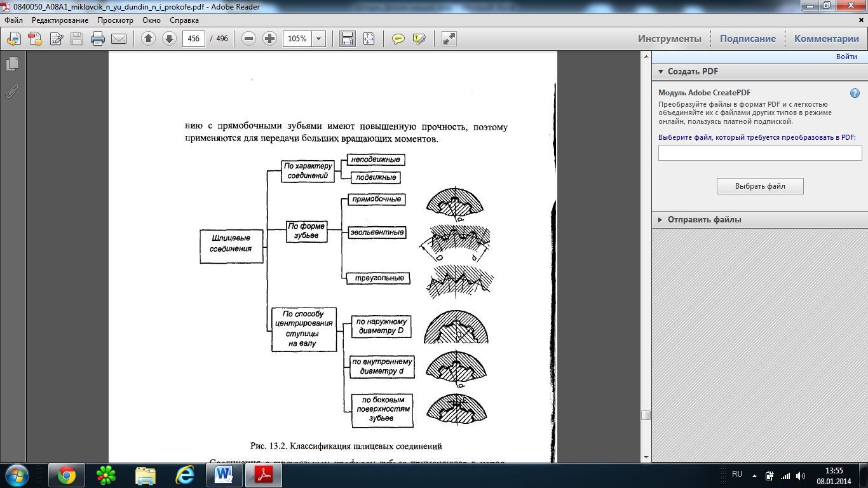This screenshot has width=868, height=488.
Task: Open the Комментарии pane
Action: (x=827, y=39)
